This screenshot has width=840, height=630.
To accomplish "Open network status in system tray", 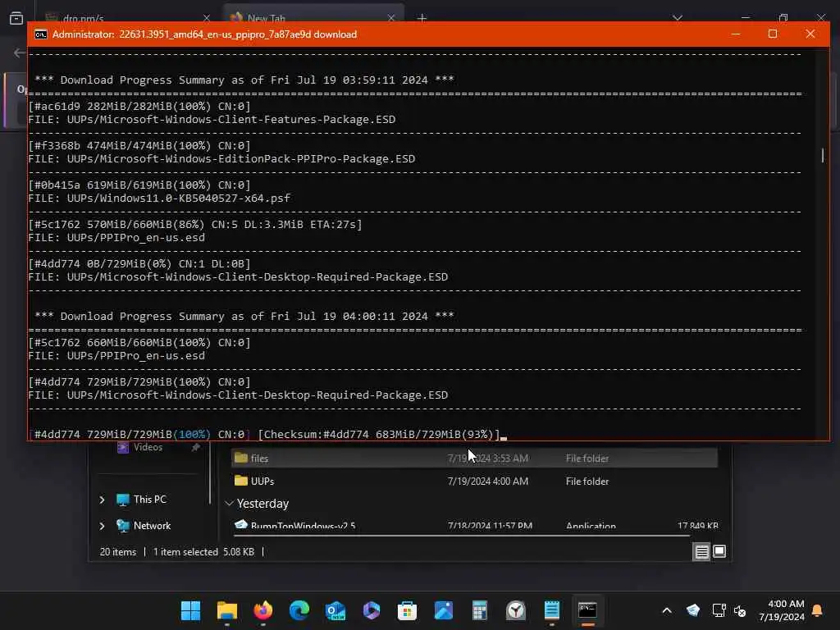I will pyautogui.click(x=719, y=610).
